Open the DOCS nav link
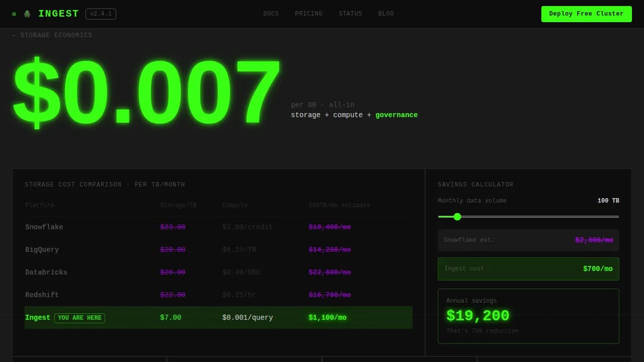Screen dimensions: 644x362 coord(271,14)
